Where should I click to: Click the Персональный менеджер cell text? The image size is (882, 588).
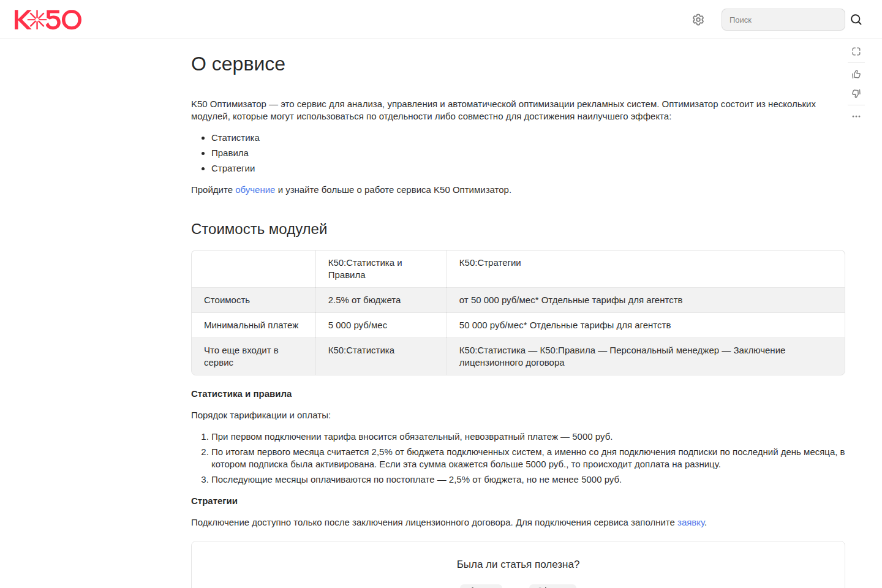(x=664, y=350)
